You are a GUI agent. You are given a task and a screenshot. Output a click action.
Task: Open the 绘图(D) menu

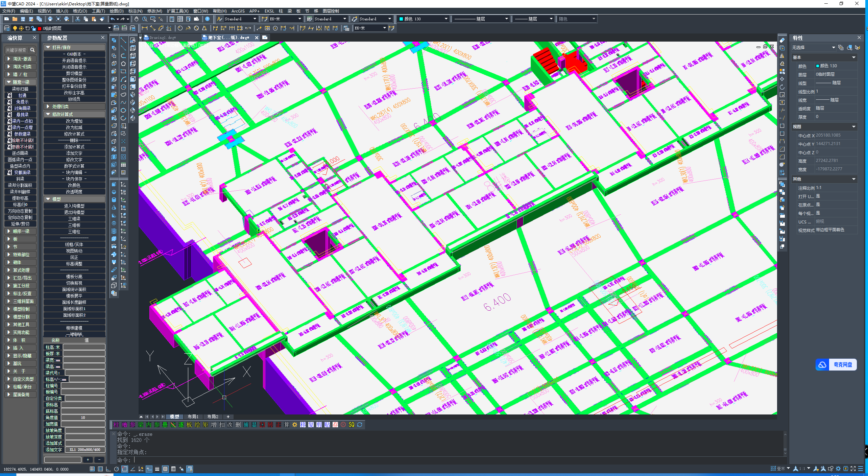pyautogui.click(x=117, y=11)
